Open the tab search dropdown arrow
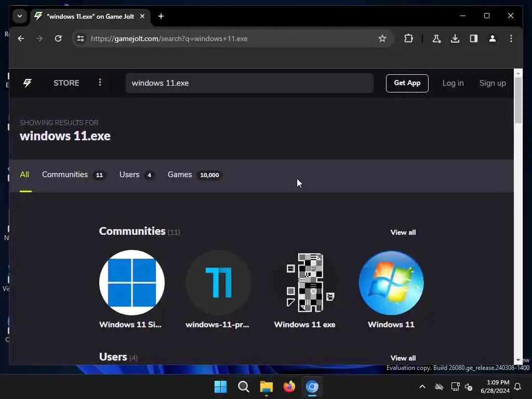 (20, 16)
